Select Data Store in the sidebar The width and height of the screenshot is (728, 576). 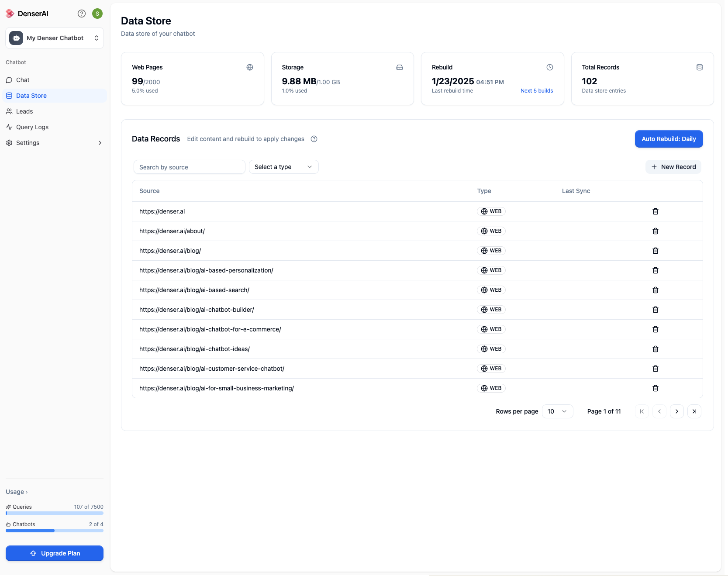(x=55, y=96)
